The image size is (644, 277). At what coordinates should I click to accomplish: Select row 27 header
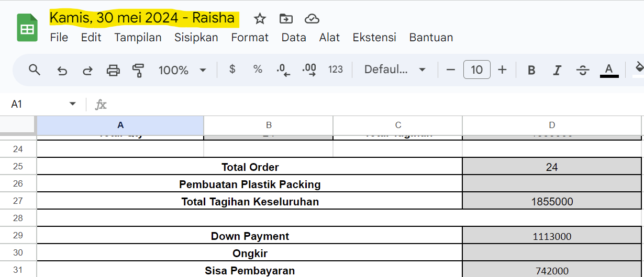coord(18,201)
